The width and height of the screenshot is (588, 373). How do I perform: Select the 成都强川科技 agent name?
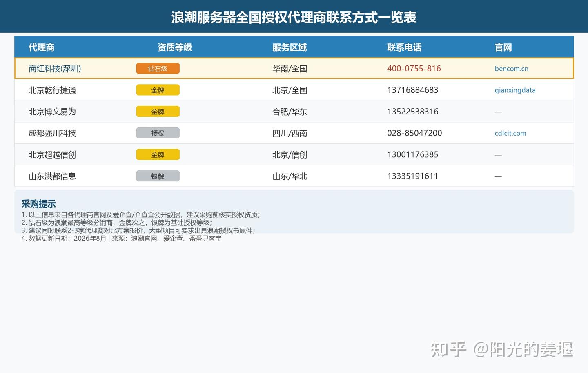[52, 133]
